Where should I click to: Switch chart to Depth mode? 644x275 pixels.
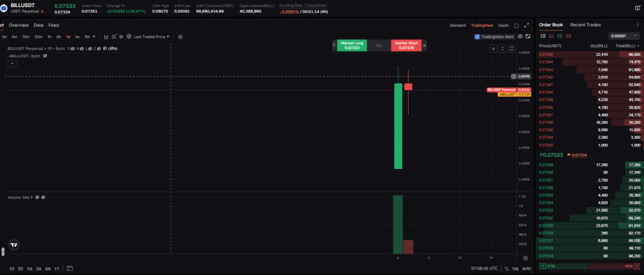[x=504, y=25]
